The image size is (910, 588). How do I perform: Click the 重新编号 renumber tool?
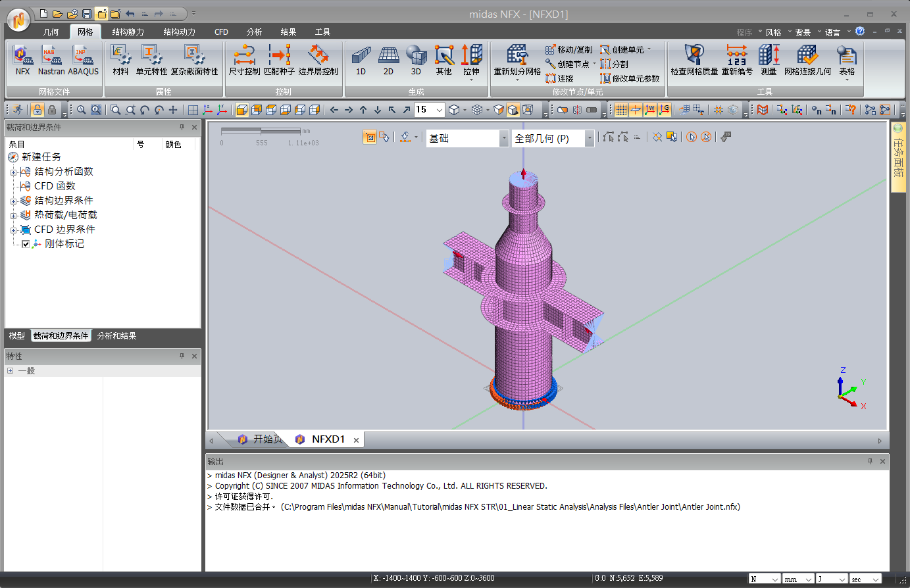737,61
